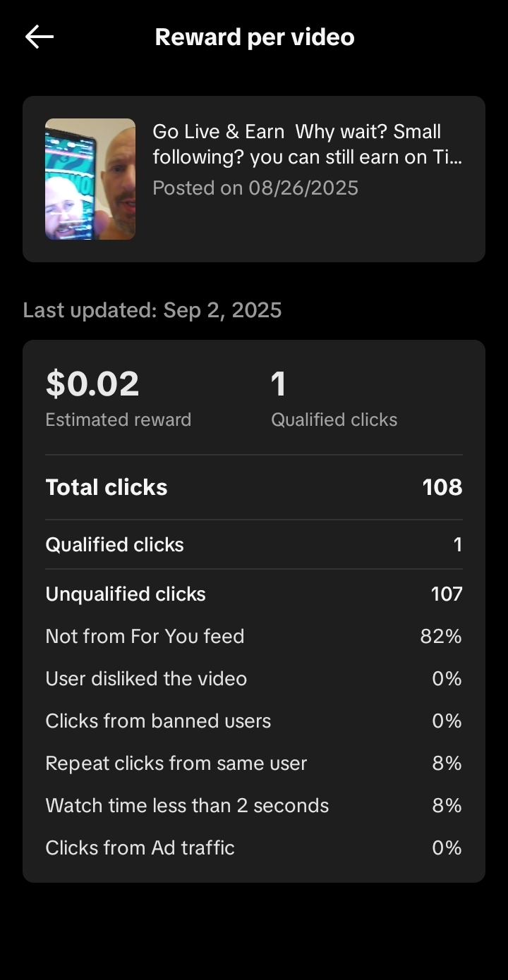
Task: Tap the "Last updated: Sep 2, 2025" text
Action: pos(152,310)
